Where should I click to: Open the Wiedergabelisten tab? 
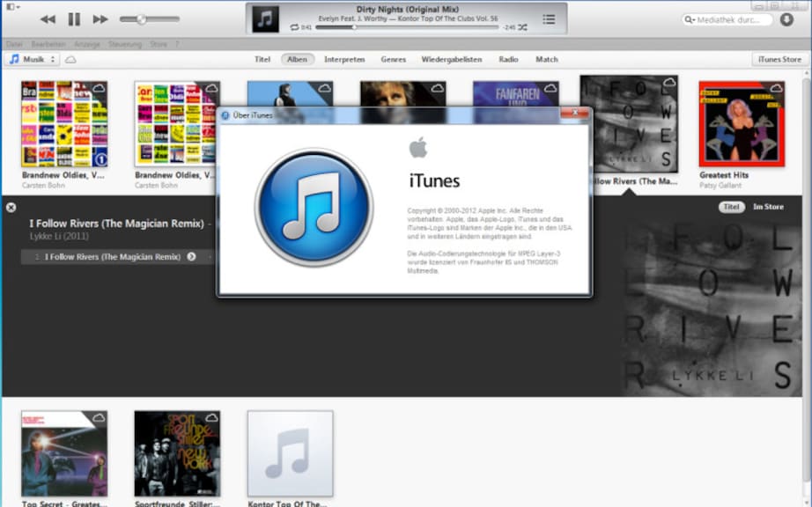452,60
